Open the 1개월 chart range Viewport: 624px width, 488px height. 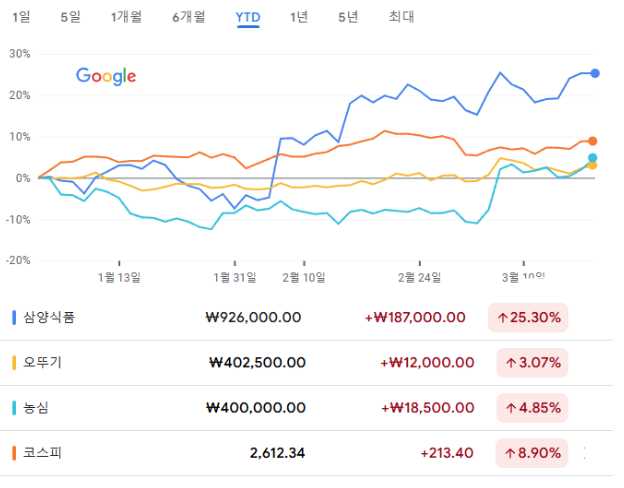click(x=126, y=17)
